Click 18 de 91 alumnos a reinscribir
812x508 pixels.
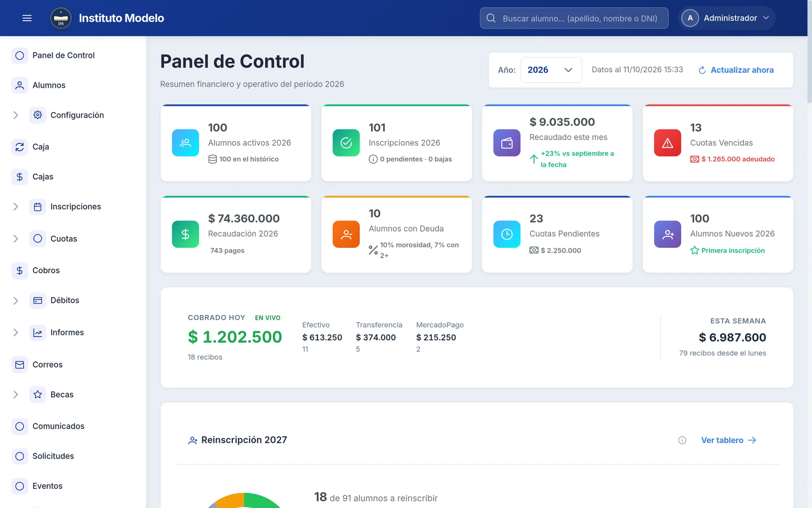[x=376, y=497]
